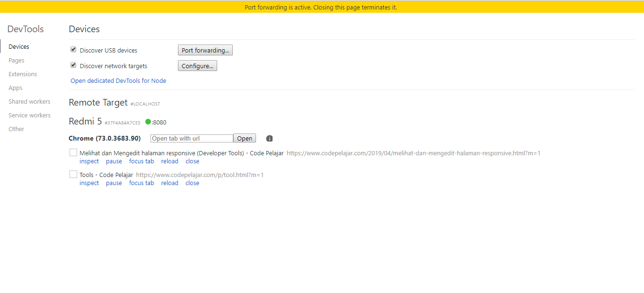Image resolution: width=644 pixels, height=293 pixels.
Task: Click the Open button for new tab
Action: pyautogui.click(x=245, y=138)
